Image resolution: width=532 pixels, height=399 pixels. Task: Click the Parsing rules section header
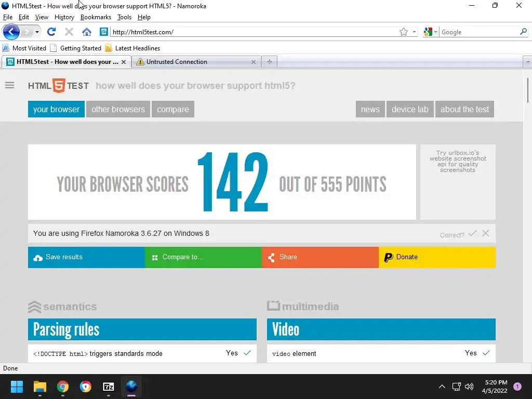point(142,329)
